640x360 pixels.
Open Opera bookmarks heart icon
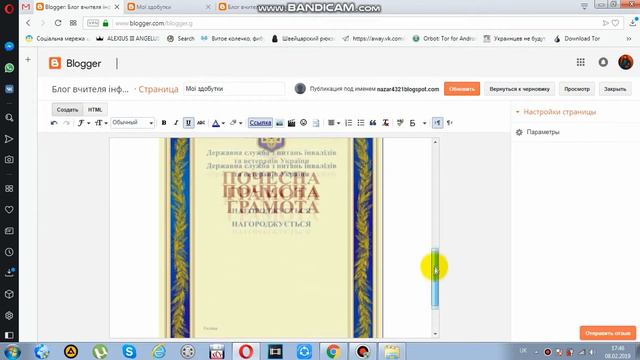(9, 210)
